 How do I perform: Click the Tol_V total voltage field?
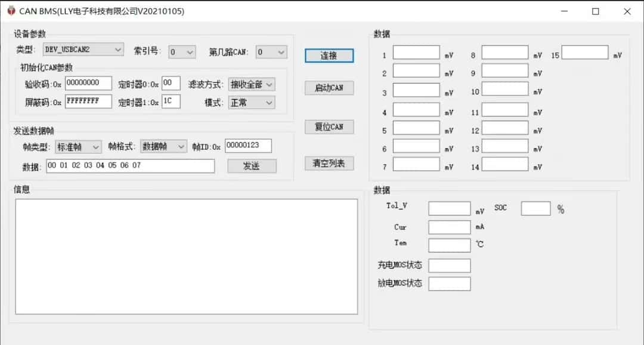450,208
